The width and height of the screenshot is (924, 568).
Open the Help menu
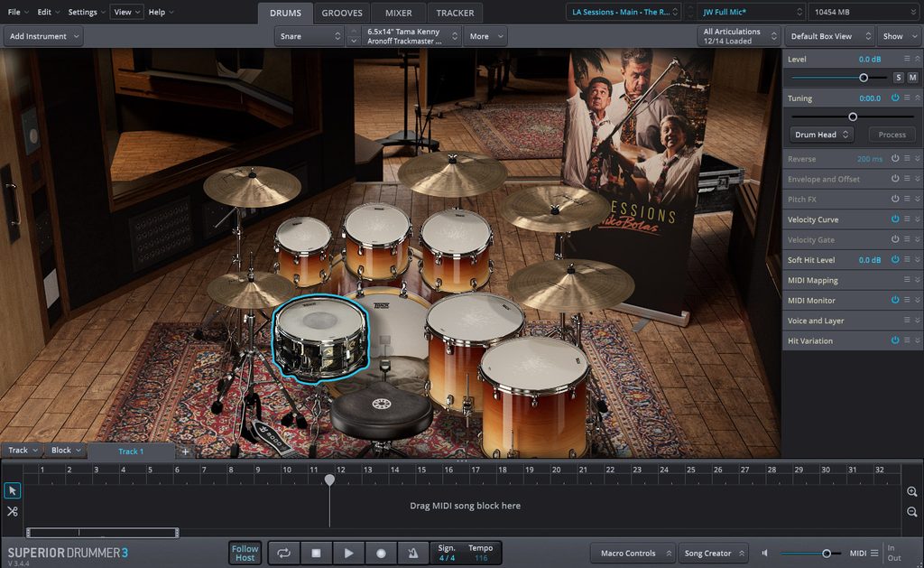tap(161, 12)
